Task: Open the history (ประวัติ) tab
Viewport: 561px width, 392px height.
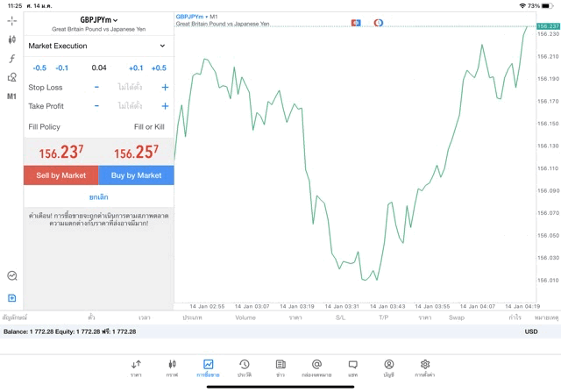Action: coord(245,368)
